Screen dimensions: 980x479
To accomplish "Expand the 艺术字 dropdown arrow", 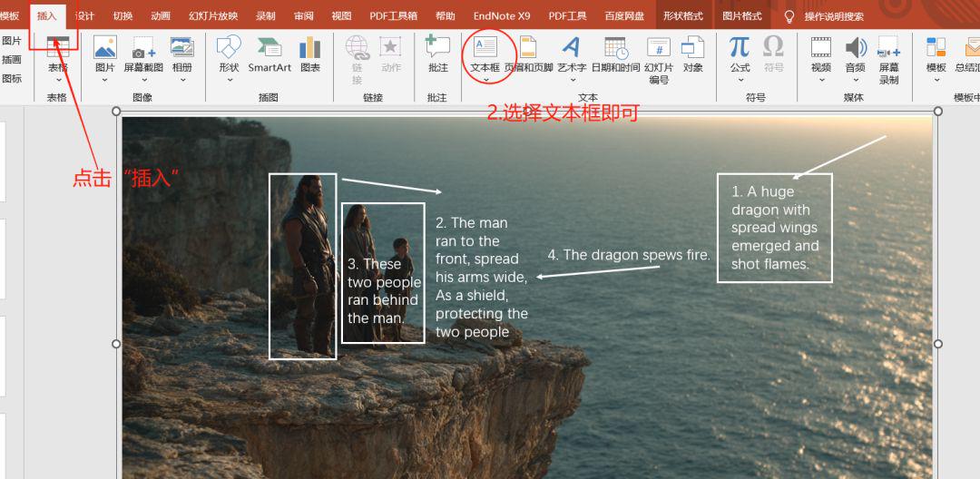I will click(572, 79).
